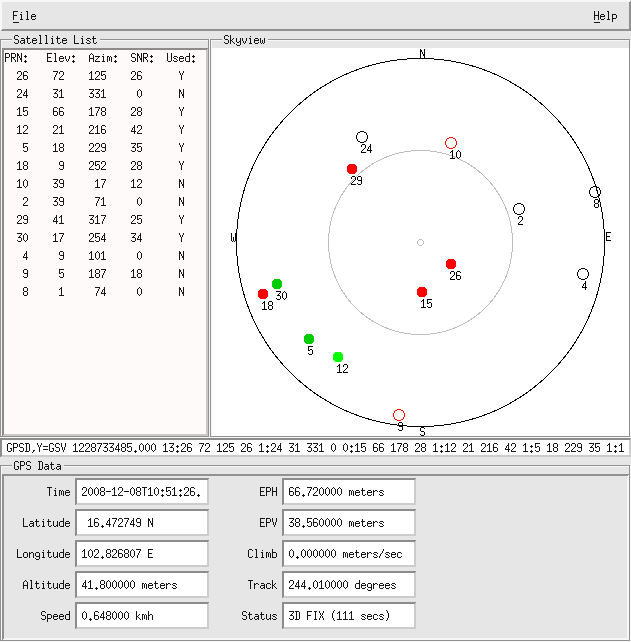Image resolution: width=631 pixels, height=642 pixels.
Task: Click the Longitude field 102.826807 E
Action: coord(142,554)
